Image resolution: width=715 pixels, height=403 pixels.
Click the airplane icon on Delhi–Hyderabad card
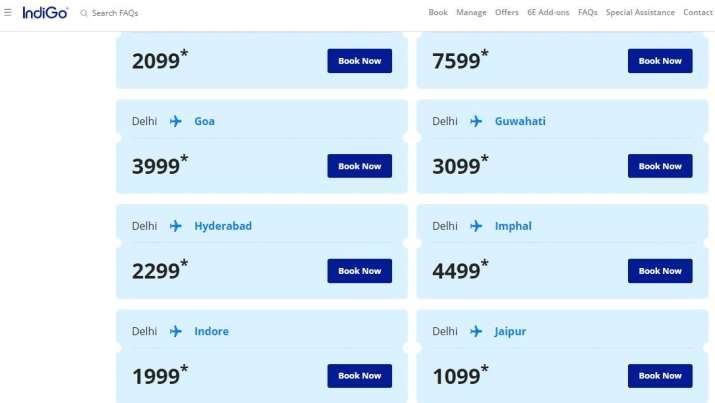coord(176,226)
